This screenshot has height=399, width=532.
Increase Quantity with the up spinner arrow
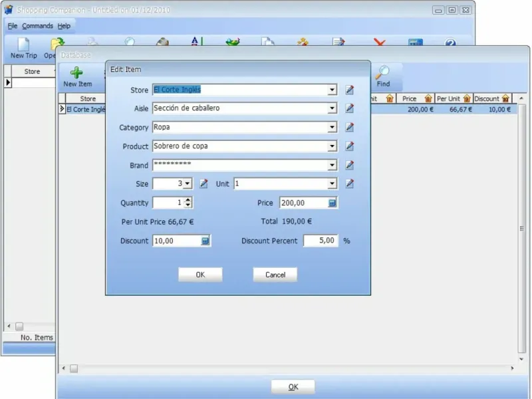(188, 200)
